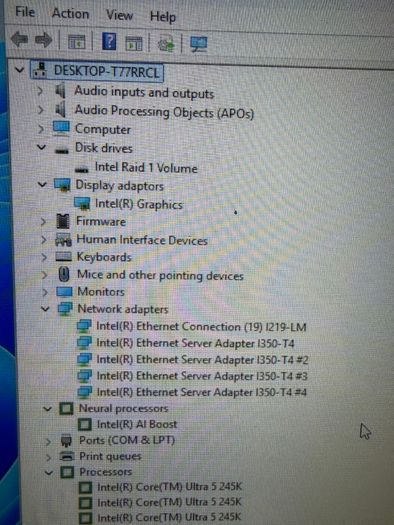Viewport: 394px width, 525px height.
Task: Open the View menu
Action: (120, 15)
